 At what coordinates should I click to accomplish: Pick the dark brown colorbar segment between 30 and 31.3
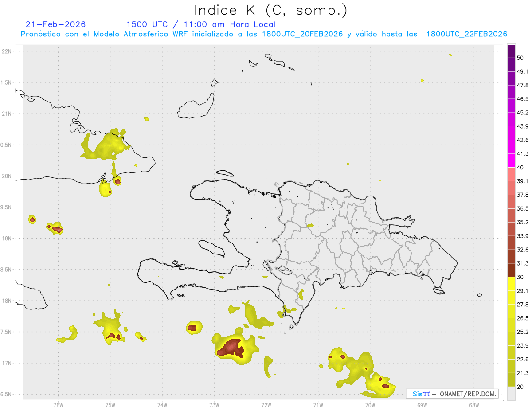511,270
